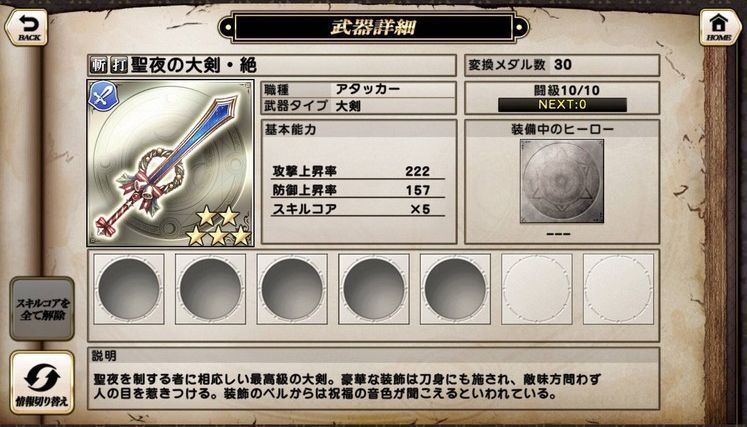
Task: Select the 打 strike attribute icon
Action: point(118,65)
